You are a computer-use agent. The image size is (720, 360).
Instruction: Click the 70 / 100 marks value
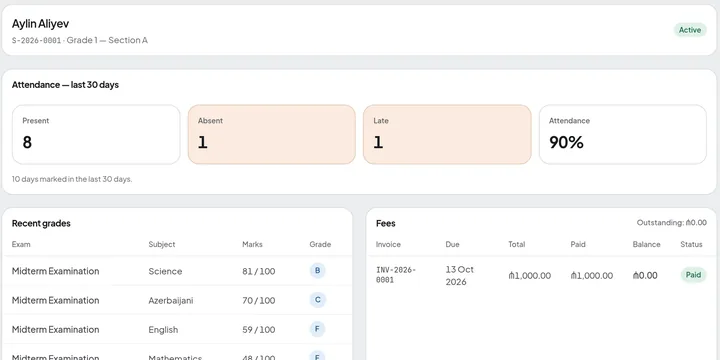click(259, 301)
